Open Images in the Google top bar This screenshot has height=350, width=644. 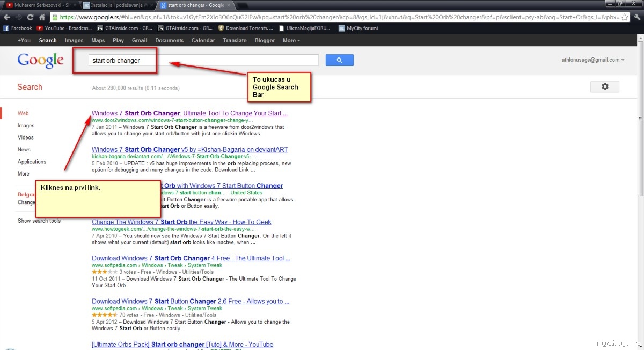tap(74, 40)
